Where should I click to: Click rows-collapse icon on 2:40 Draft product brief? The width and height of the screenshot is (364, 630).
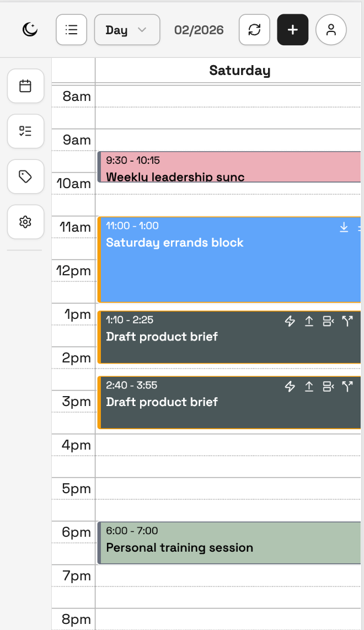tap(328, 387)
